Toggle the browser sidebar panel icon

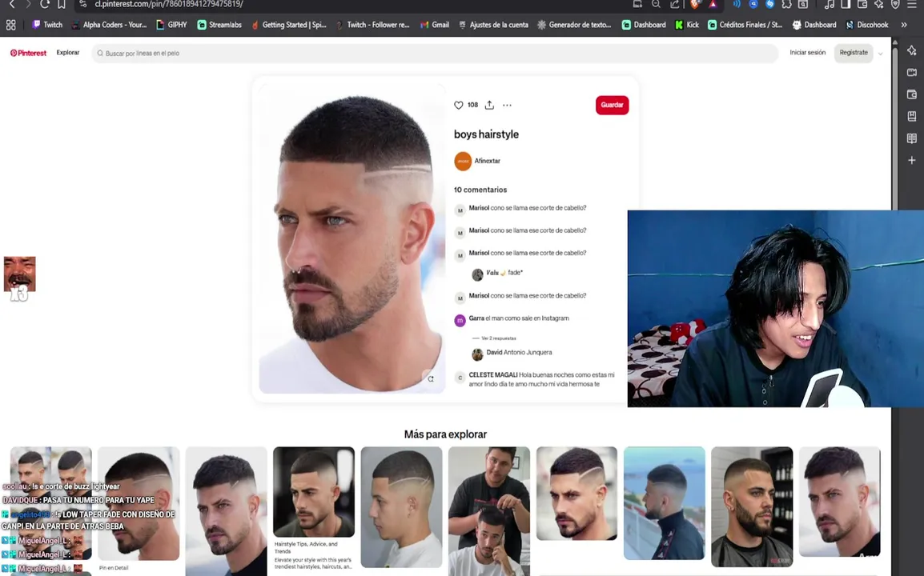click(x=846, y=4)
